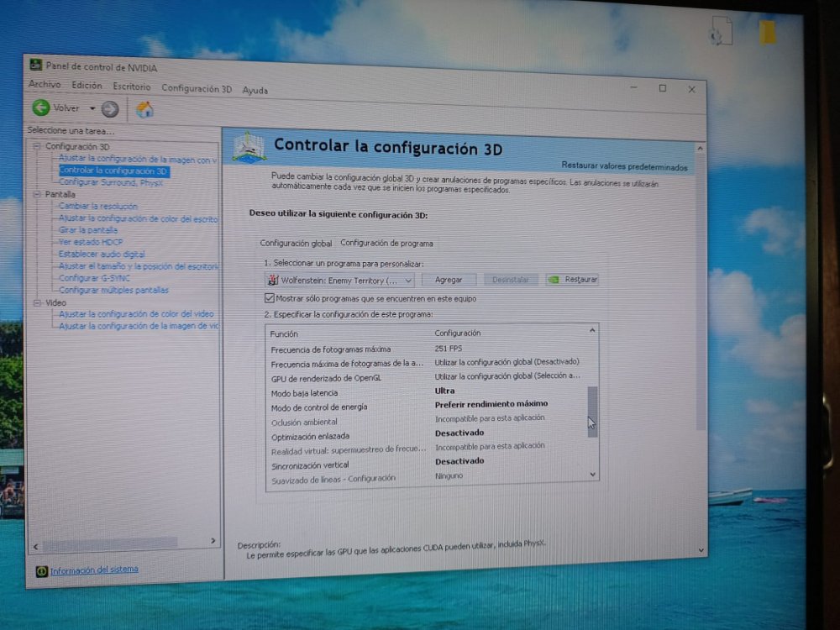Click the NVIDIA logo in title bar
The image size is (840, 630).
(35, 65)
